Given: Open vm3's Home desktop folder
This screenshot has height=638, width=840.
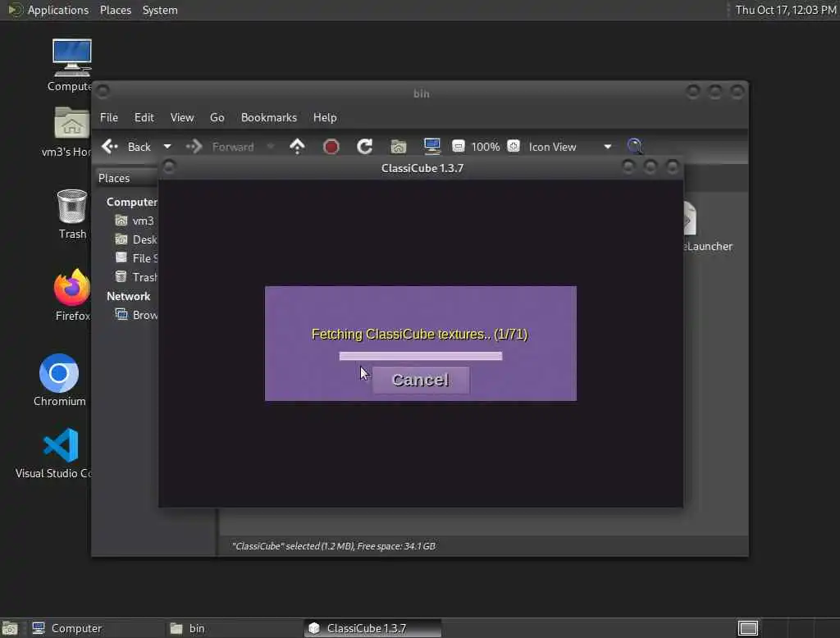Looking at the screenshot, I should [x=67, y=132].
